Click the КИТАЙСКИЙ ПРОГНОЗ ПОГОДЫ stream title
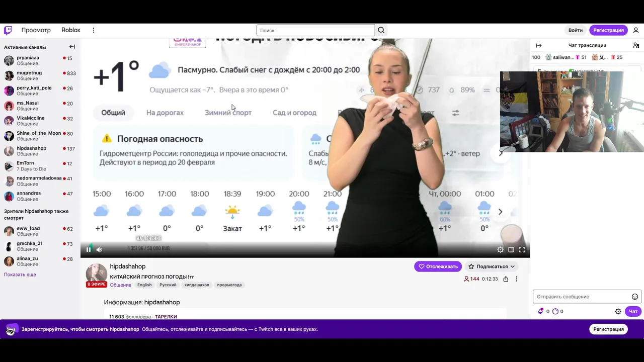Image resolution: width=644 pixels, height=362 pixels. click(x=152, y=277)
